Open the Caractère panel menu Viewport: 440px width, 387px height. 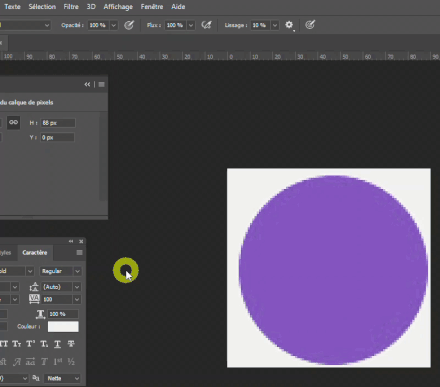point(79,253)
